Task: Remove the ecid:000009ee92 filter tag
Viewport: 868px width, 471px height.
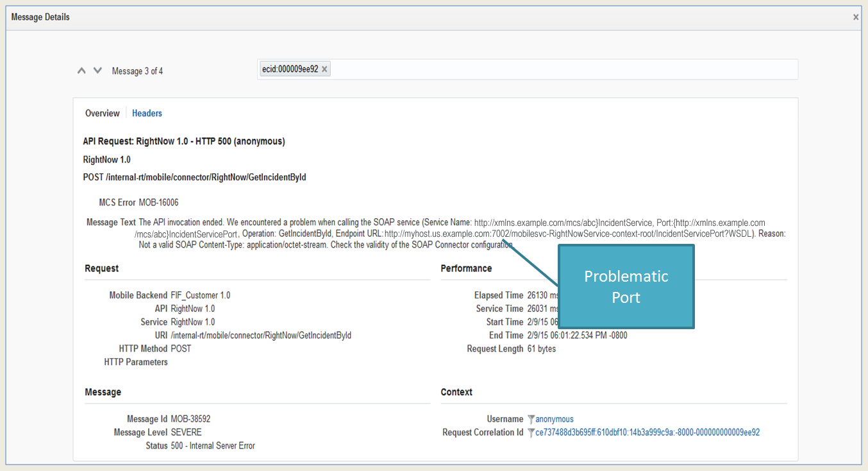Action: coord(325,69)
